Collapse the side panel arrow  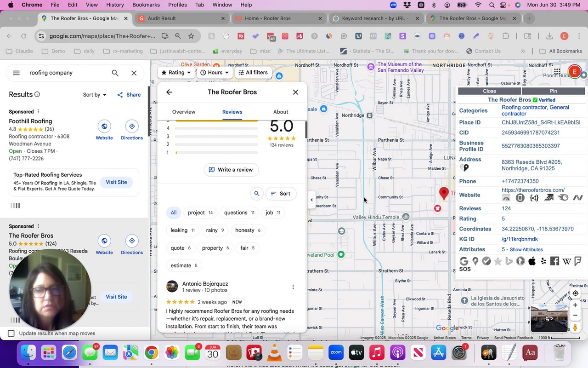[x=311, y=200]
